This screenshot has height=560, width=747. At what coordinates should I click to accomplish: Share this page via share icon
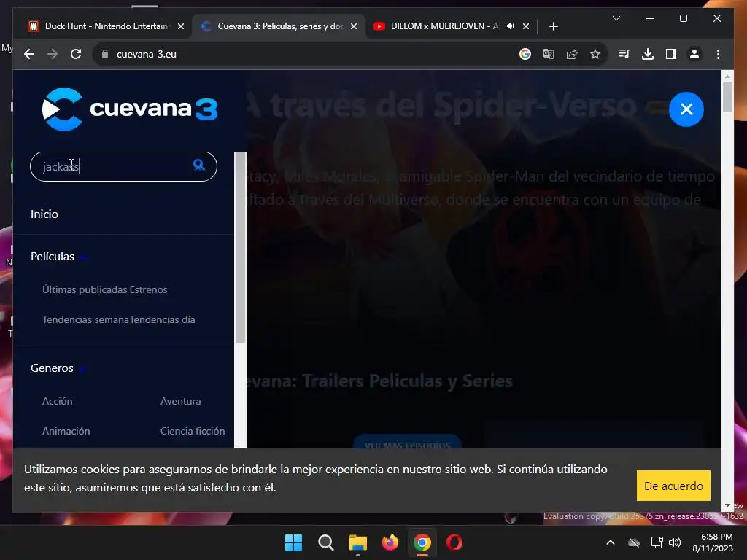click(572, 54)
